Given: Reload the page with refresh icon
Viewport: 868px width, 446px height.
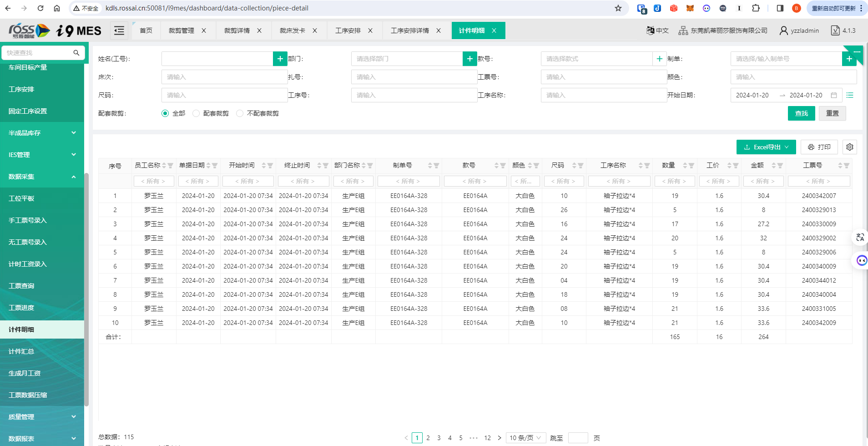Looking at the screenshot, I should coord(40,8).
